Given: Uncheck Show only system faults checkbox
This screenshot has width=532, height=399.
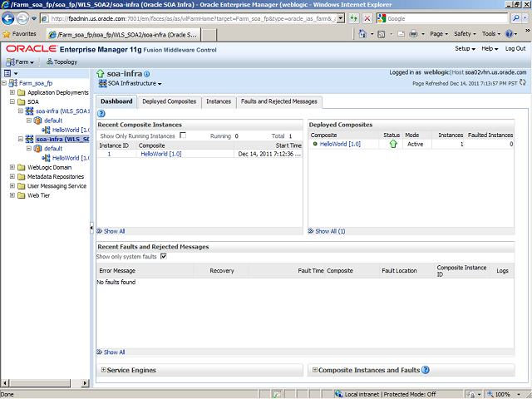Looking at the screenshot, I should click(163, 256).
